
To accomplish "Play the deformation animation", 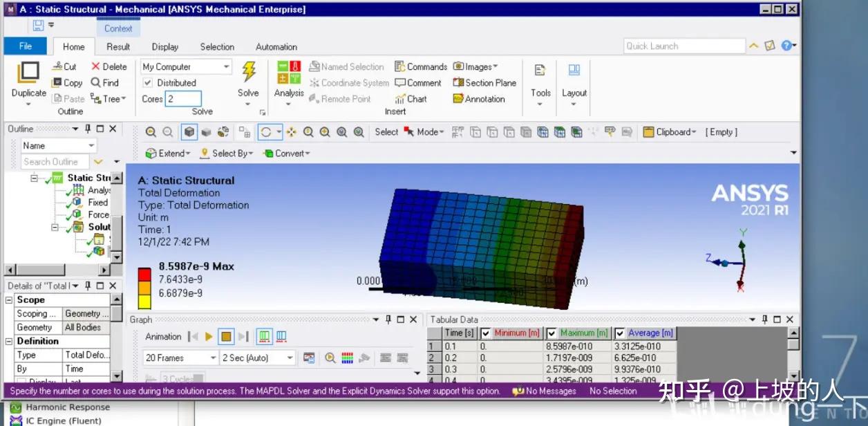I will pyautogui.click(x=208, y=337).
